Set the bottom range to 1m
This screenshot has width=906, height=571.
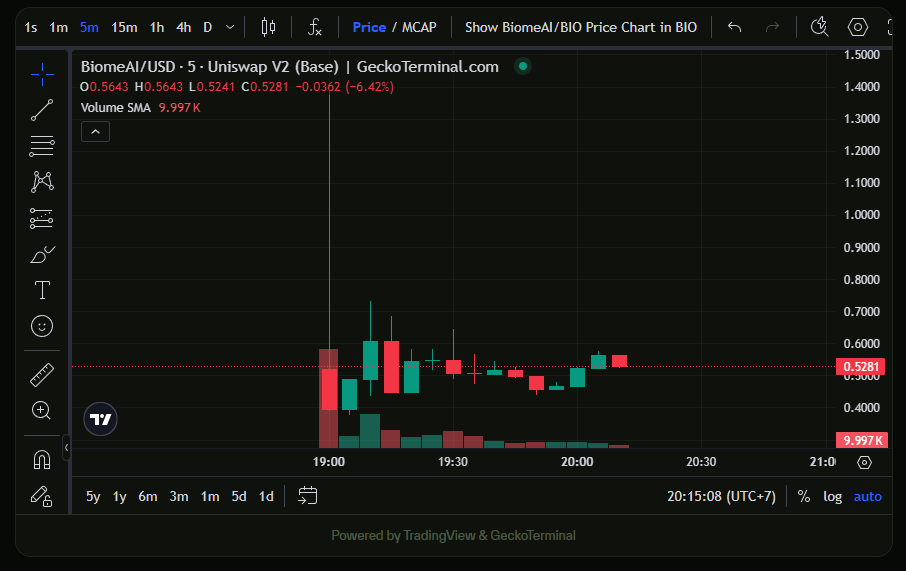coord(210,496)
